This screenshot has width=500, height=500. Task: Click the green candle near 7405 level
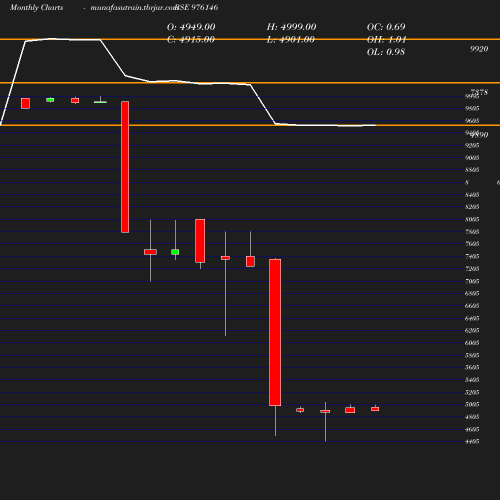pyautogui.click(x=175, y=252)
